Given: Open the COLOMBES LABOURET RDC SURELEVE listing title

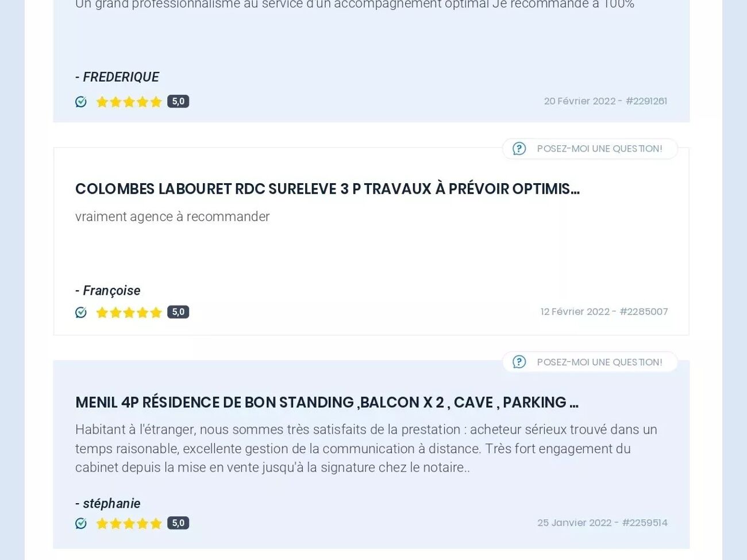Looking at the screenshot, I should coord(327,189).
